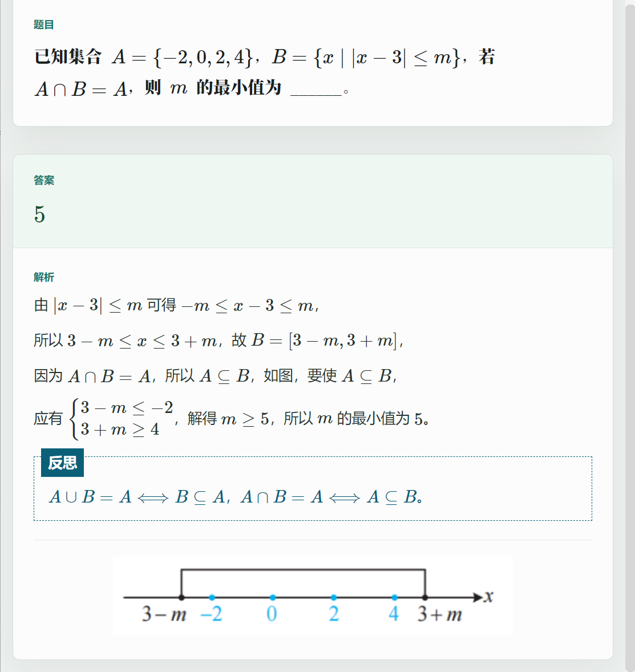
Task: Click the answer value 5
Action: pos(39,214)
